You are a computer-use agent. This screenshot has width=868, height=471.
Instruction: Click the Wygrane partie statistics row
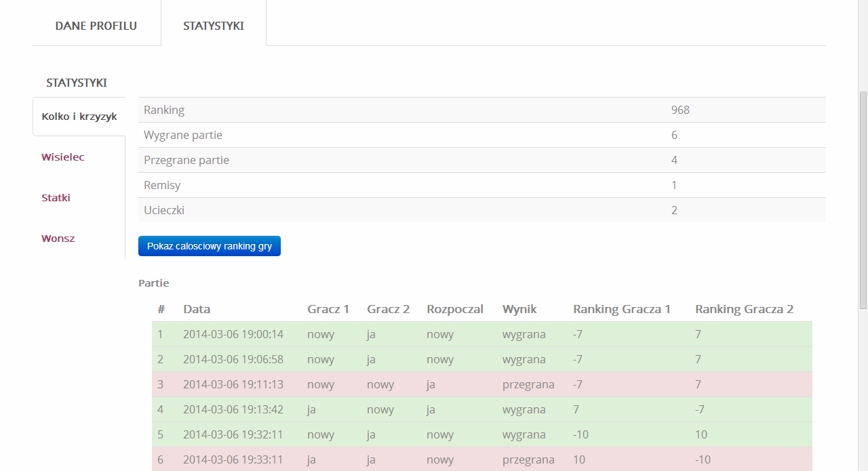pyautogui.click(x=481, y=135)
